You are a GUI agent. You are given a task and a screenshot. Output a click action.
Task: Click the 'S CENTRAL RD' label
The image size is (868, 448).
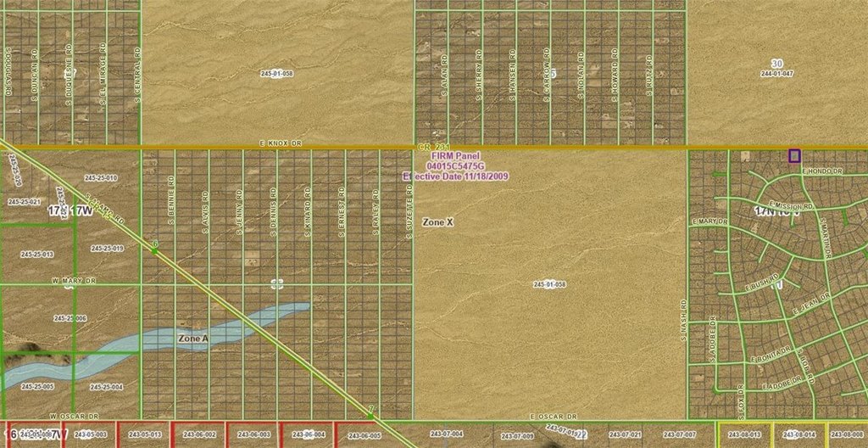[136, 75]
